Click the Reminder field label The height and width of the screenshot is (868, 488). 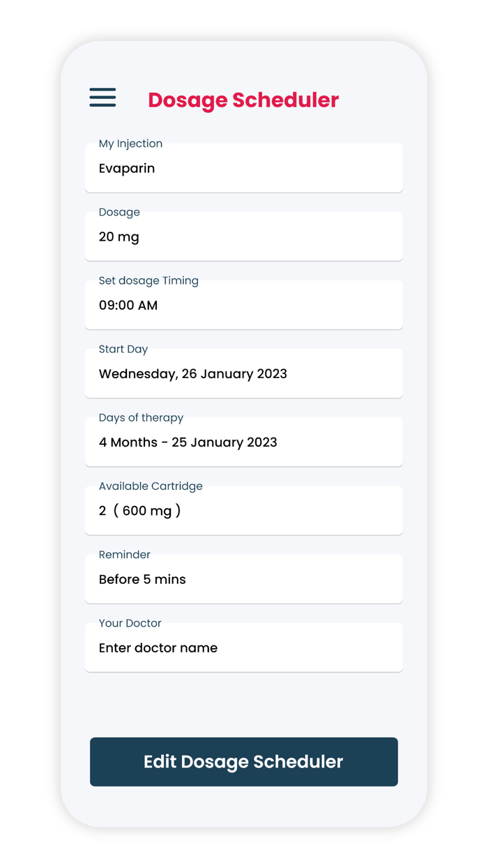[124, 555]
